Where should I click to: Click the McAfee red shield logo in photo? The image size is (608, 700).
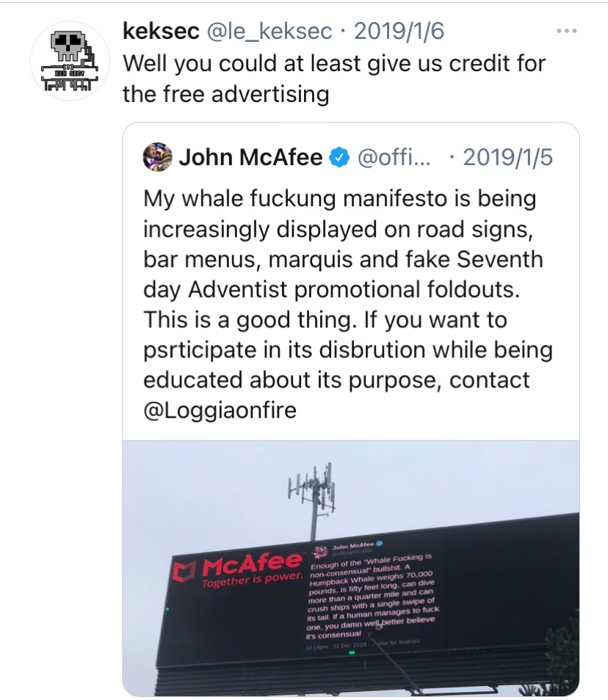[x=184, y=572]
